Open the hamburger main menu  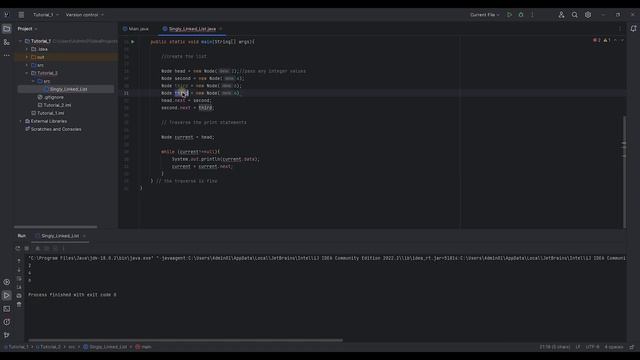[x=21, y=15]
